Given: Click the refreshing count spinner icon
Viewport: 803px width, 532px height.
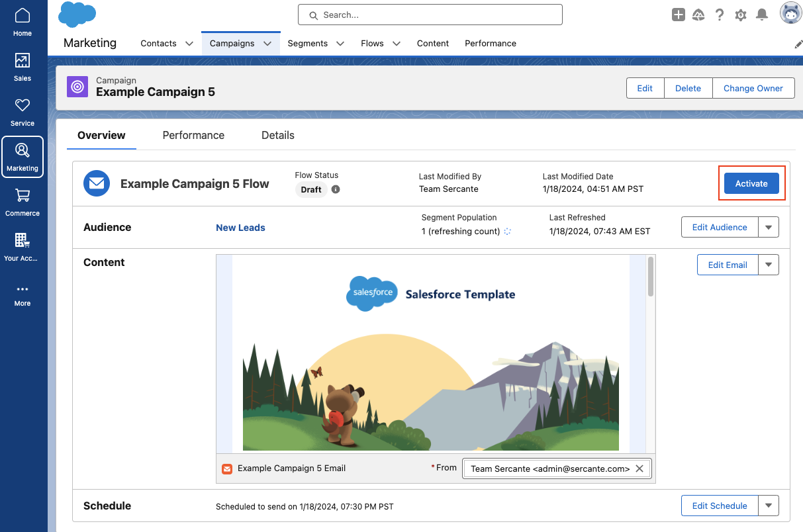Looking at the screenshot, I should coord(508,232).
